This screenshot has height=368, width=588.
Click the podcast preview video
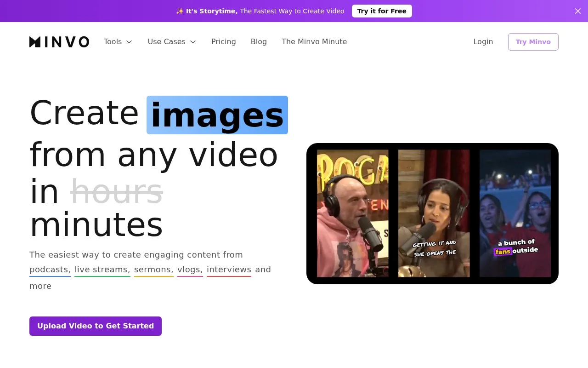[432, 213]
